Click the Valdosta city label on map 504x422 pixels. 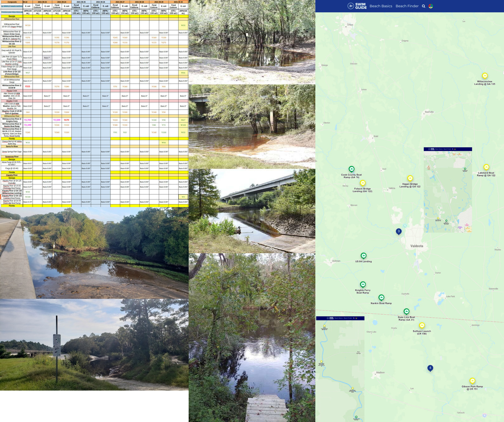(417, 246)
